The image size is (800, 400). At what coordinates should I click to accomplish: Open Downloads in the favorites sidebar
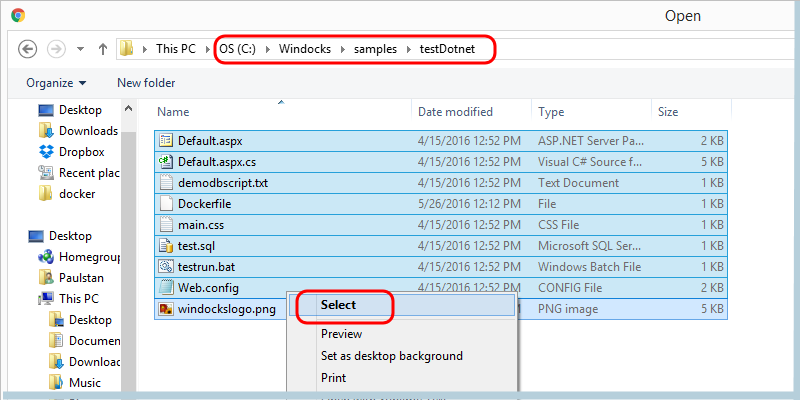click(88, 131)
